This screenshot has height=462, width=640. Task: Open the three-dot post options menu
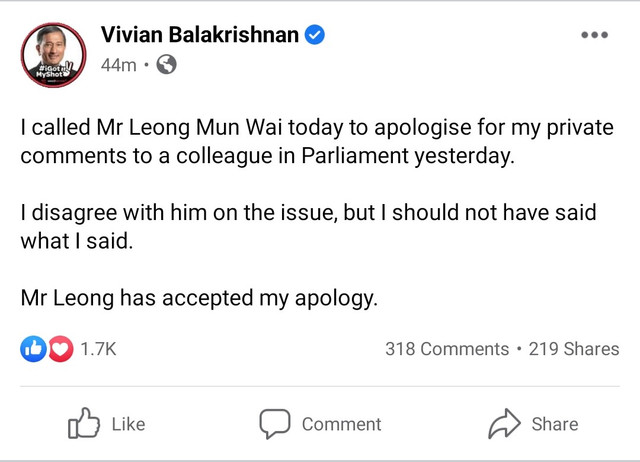594,34
